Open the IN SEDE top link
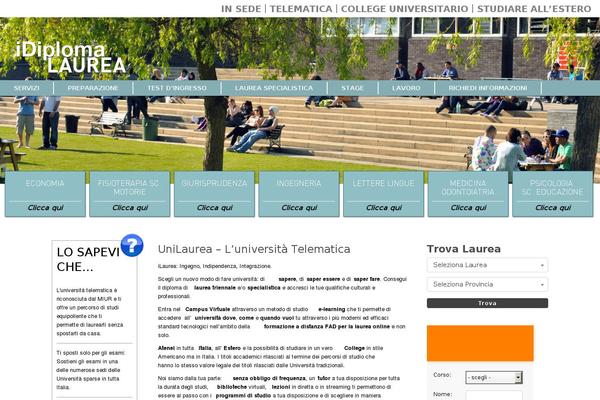The width and height of the screenshot is (600, 400). click(241, 9)
